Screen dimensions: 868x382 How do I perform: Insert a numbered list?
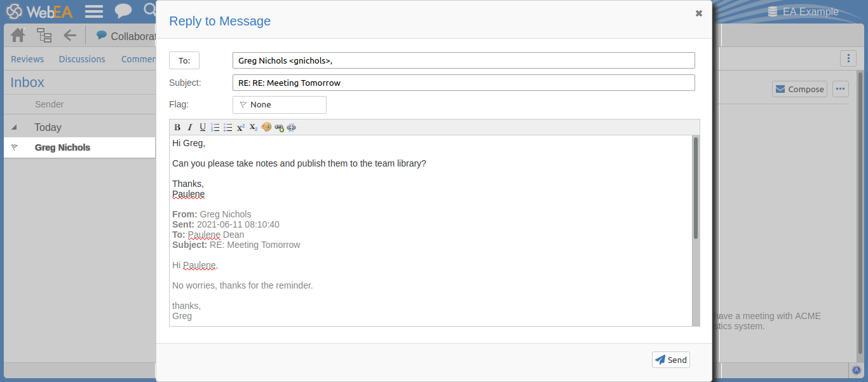tap(215, 127)
